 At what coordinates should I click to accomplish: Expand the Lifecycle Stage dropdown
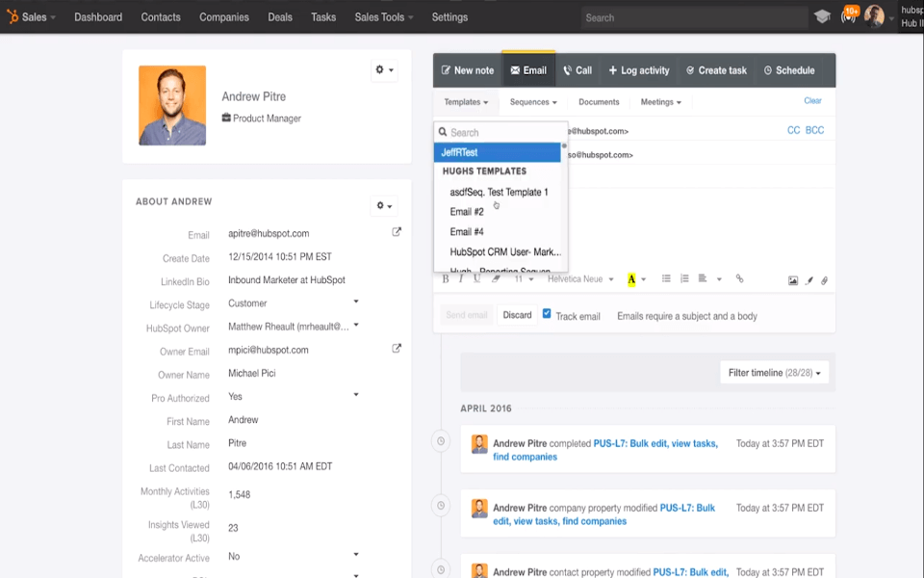356,302
